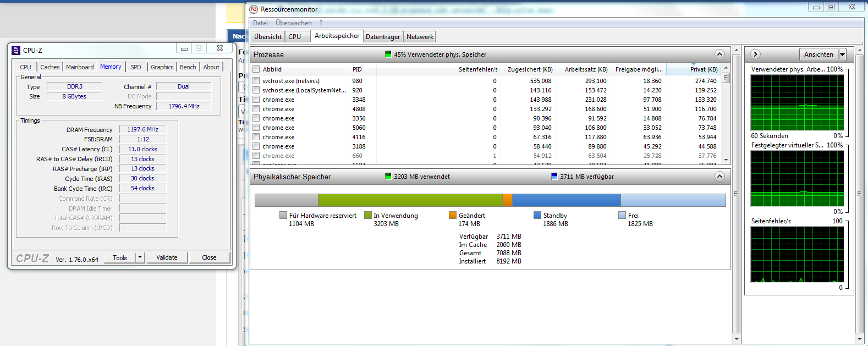This screenshot has height=346, width=868.
Task: Click the NB Frequency value 1796.4 MHz
Action: click(184, 106)
